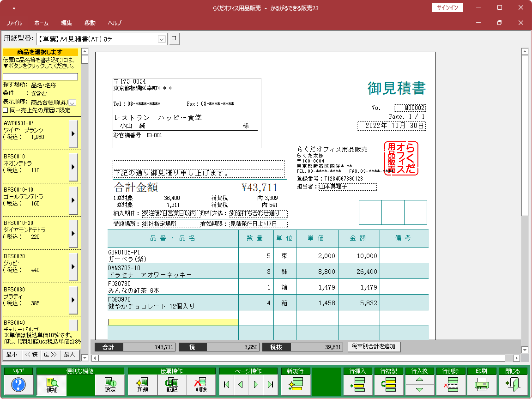
Task: Widen the product panel with 広 >>
Action: (x=50, y=355)
